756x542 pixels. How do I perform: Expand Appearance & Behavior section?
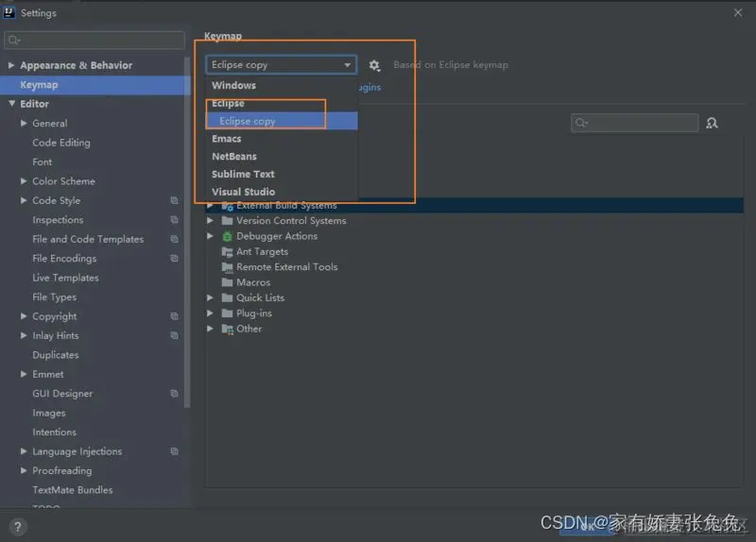(x=11, y=65)
